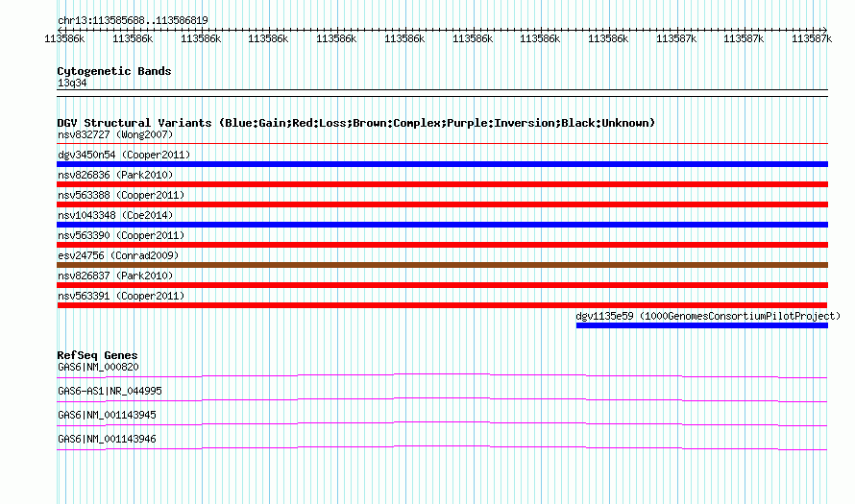This screenshot has width=855, height=504.
Task: Select the dgv3450n54 (Cooper2011) label
Action: [x=124, y=155]
